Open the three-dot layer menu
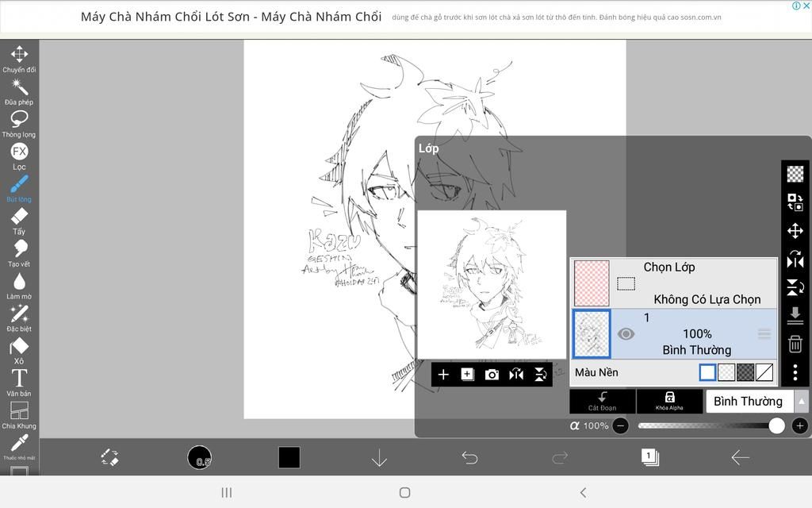Screen dimensions: 812x508 [x=795, y=371]
